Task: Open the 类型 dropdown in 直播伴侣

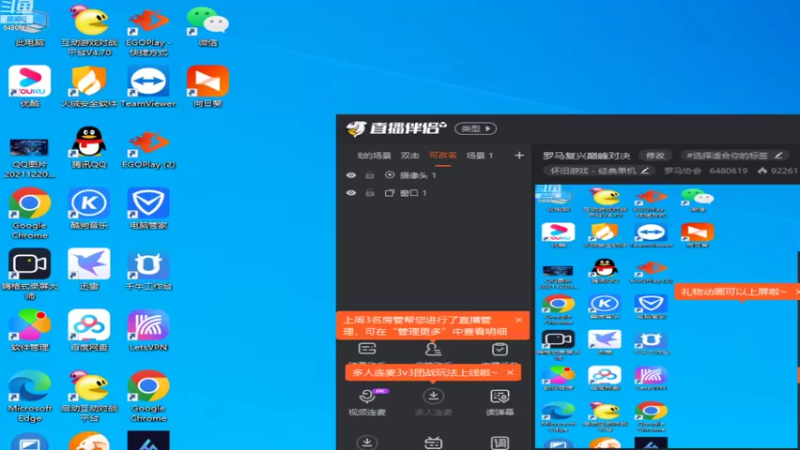Action: (476, 129)
